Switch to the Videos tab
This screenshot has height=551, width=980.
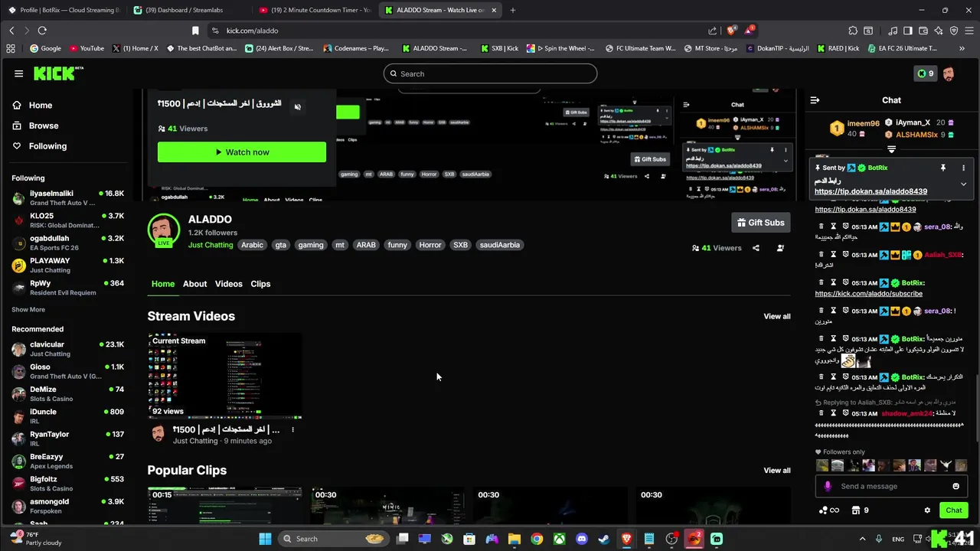[x=228, y=284]
